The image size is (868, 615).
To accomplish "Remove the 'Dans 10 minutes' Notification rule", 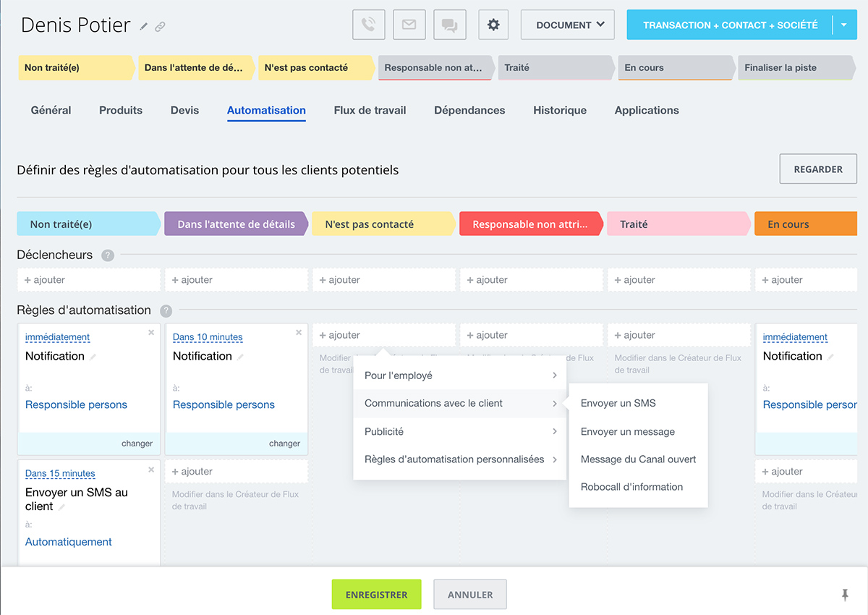I will click(299, 333).
